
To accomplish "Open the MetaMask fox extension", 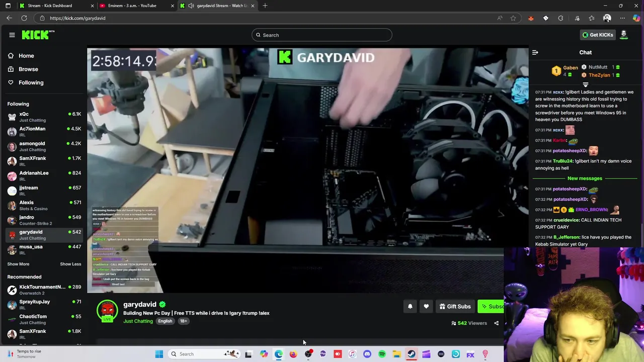I will tap(531, 18).
